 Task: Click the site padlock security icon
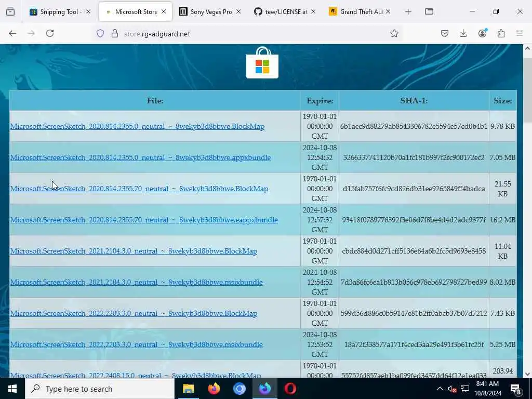115,34
